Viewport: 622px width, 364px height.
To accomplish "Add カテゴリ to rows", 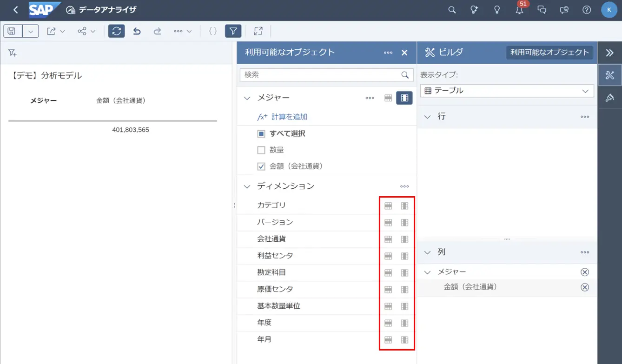I will point(388,205).
